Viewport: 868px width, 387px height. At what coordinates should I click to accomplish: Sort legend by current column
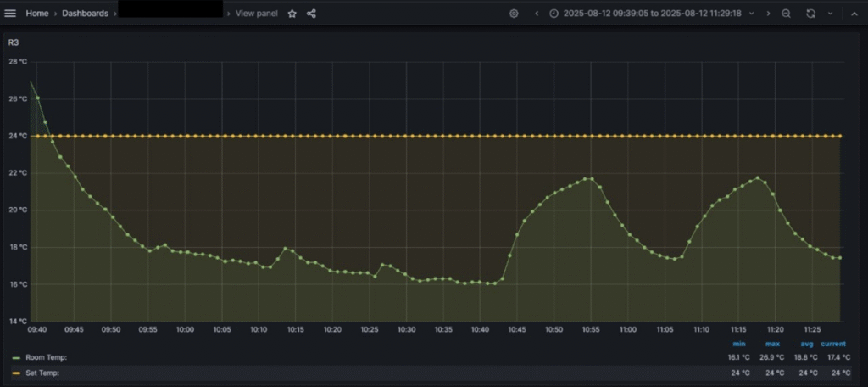833,344
